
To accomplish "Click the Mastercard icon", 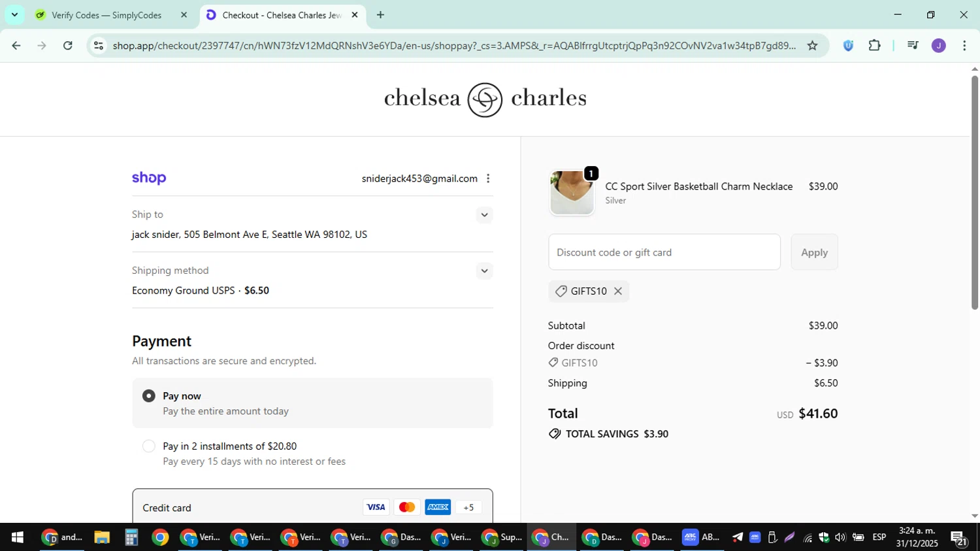I will coord(406,507).
